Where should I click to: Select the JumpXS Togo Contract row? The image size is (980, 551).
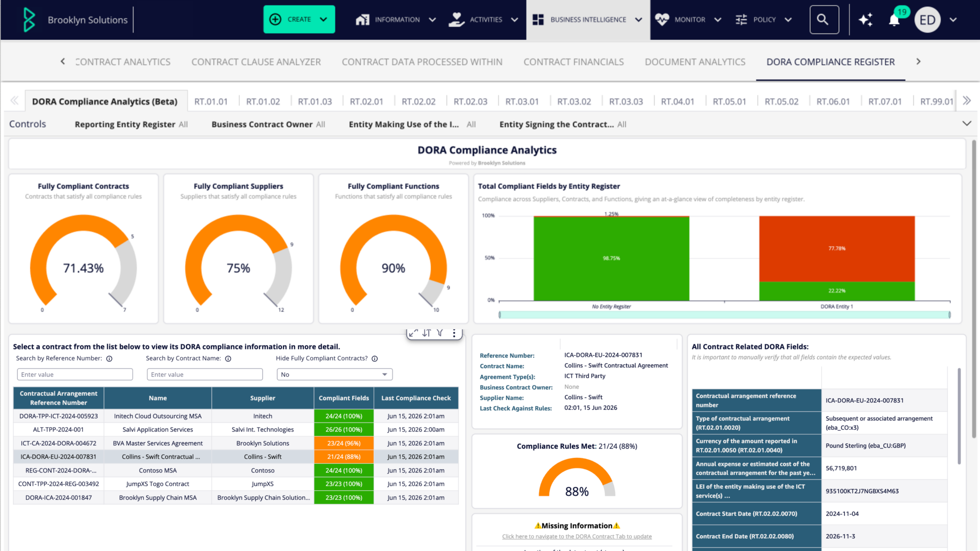pos(236,484)
